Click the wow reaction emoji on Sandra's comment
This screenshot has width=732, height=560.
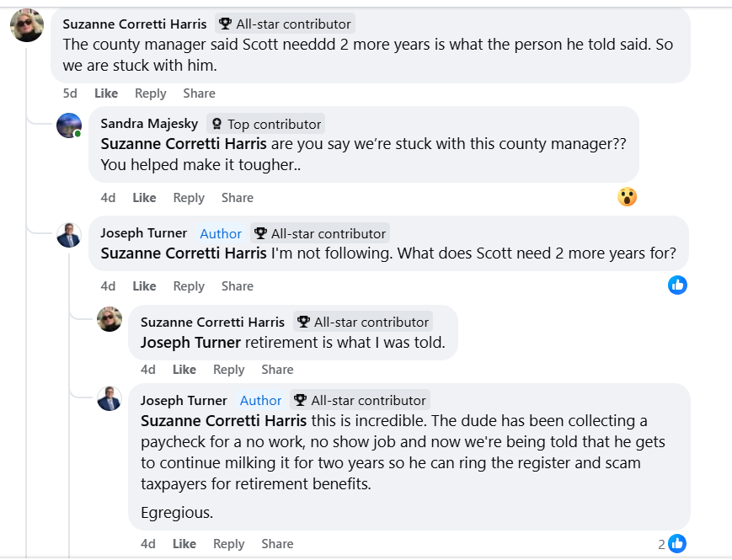(627, 197)
